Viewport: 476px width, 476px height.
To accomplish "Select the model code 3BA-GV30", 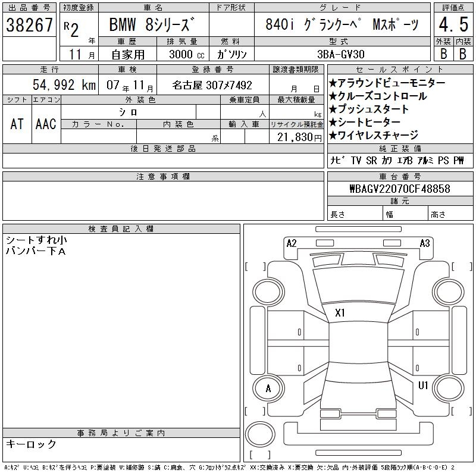I will pyautogui.click(x=340, y=54).
